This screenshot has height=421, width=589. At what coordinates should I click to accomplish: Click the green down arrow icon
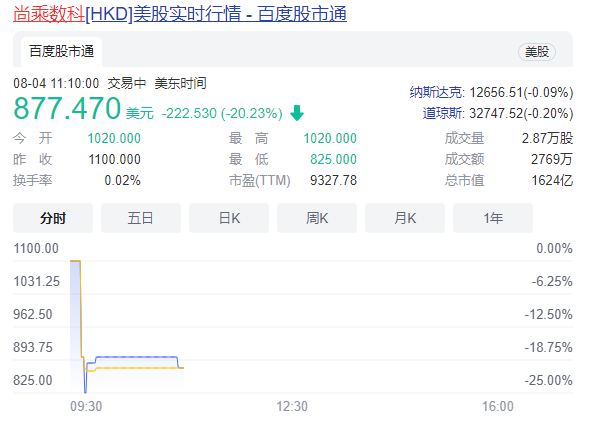pyautogui.click(x=297, y=113)
